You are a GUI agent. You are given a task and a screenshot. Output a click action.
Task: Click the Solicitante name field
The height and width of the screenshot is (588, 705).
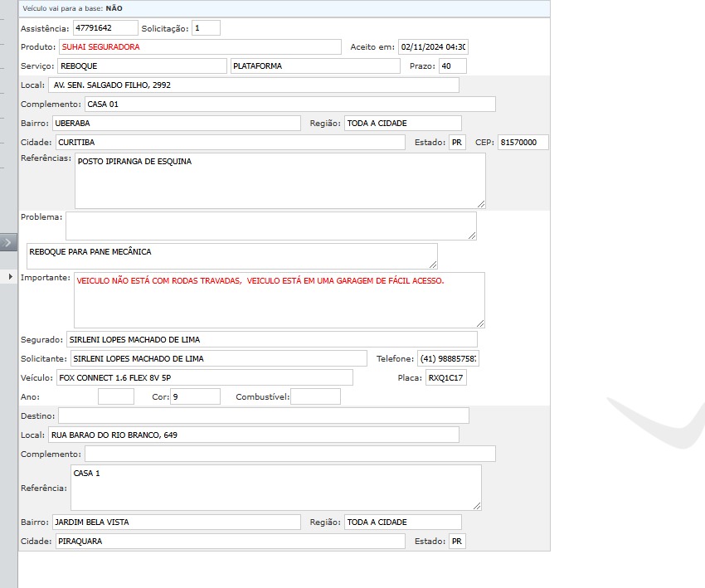[219, 359]
